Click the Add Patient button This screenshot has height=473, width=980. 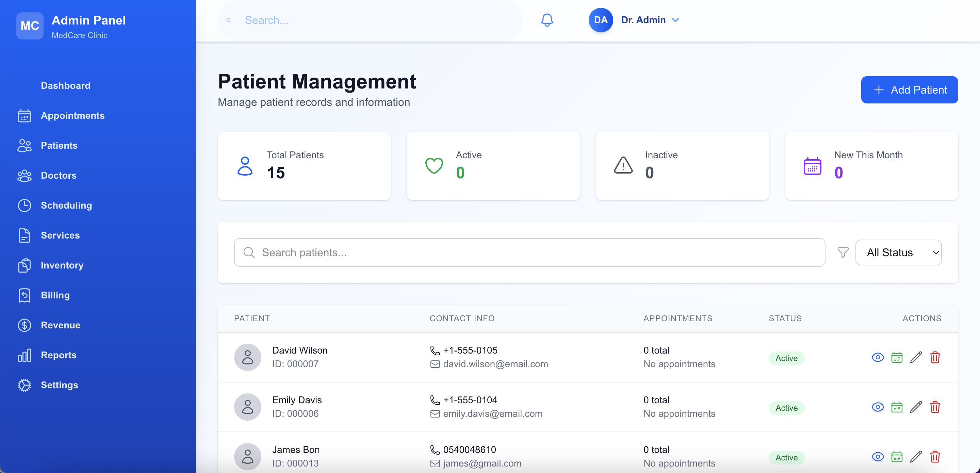tap(909, 90)
